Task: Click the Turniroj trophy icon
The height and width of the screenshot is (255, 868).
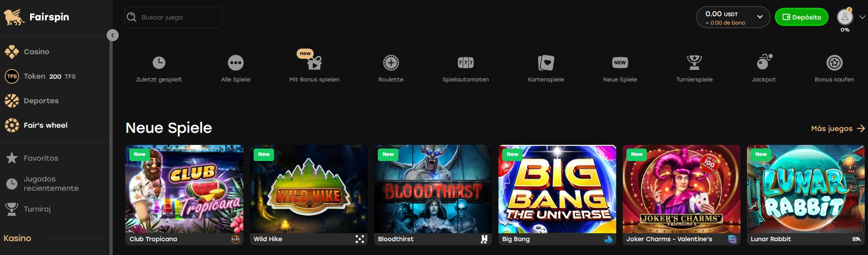Action: pos(12,209)
